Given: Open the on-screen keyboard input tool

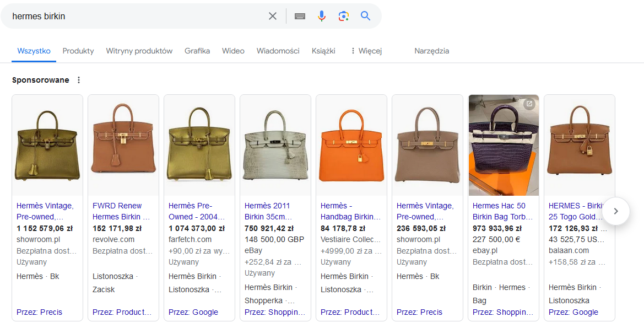Looking at the screenshot, I should pyautogui.click(x=300, y=16).
